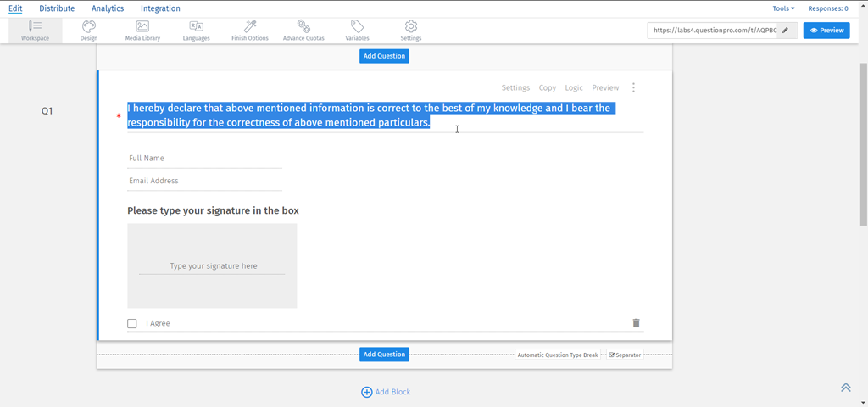Click the Automatic Question Type Break button
The width and height of the screenshot is (868, 408).
point(558,355)
